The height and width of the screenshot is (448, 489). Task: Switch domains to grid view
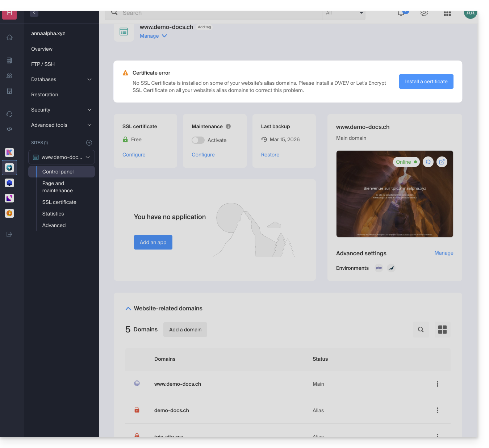point(442,330)
